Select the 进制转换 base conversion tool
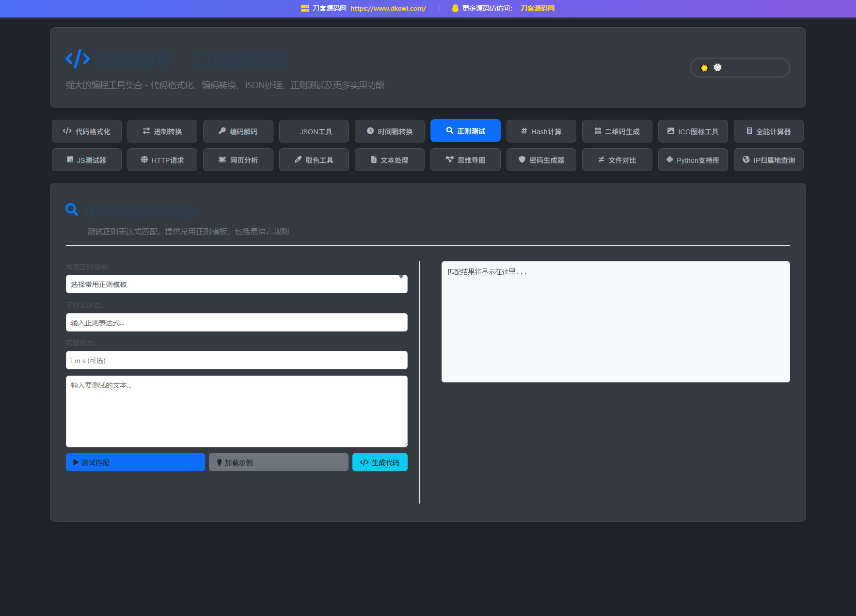 point(162,131)
